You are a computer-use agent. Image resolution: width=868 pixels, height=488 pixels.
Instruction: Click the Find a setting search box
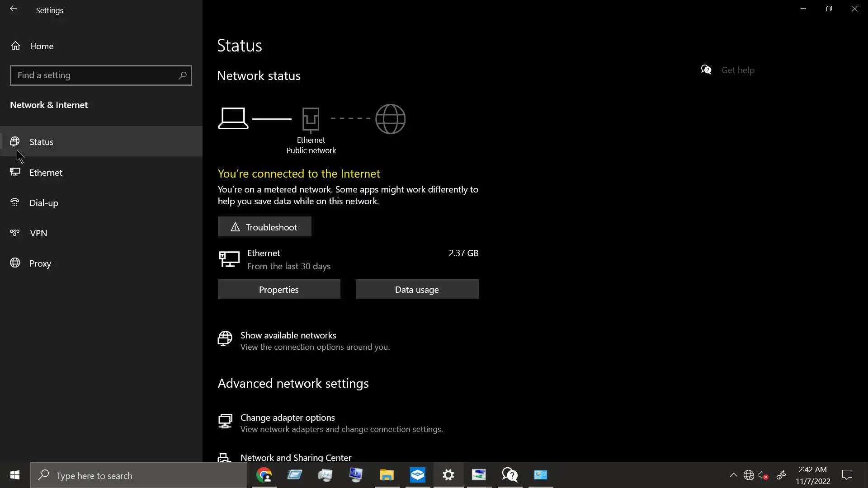(95, 75)
